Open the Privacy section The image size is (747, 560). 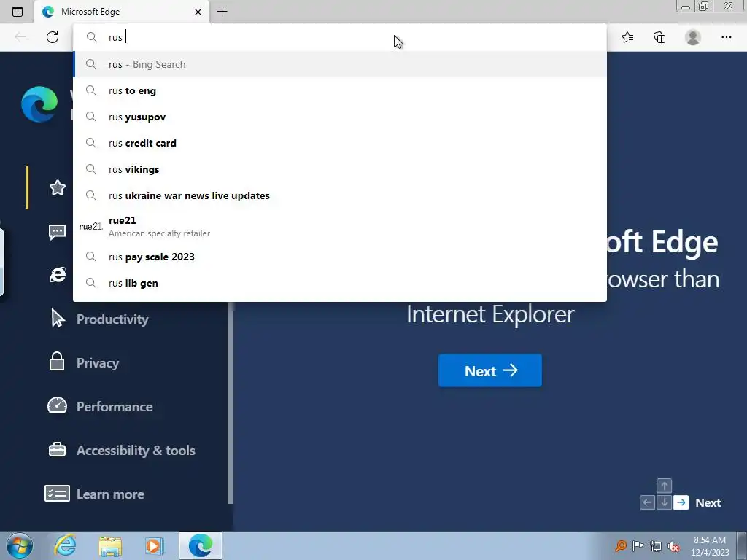tap(98, 363)
